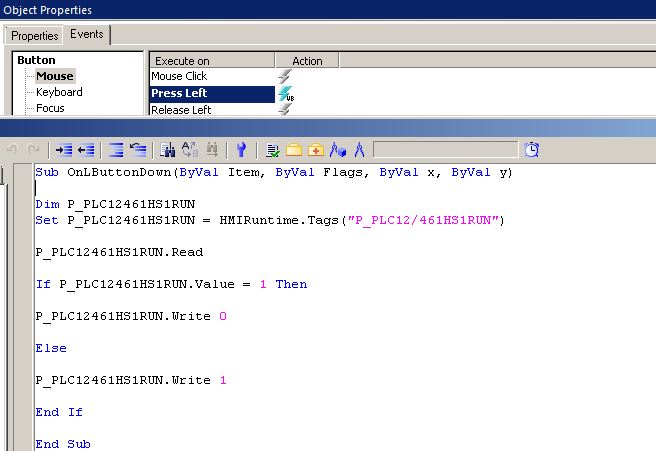This screenshot has width=656, height=451.
Task: Click the 'P_PLC12461HS1RUN.Read' line
Action: point(120,252)
